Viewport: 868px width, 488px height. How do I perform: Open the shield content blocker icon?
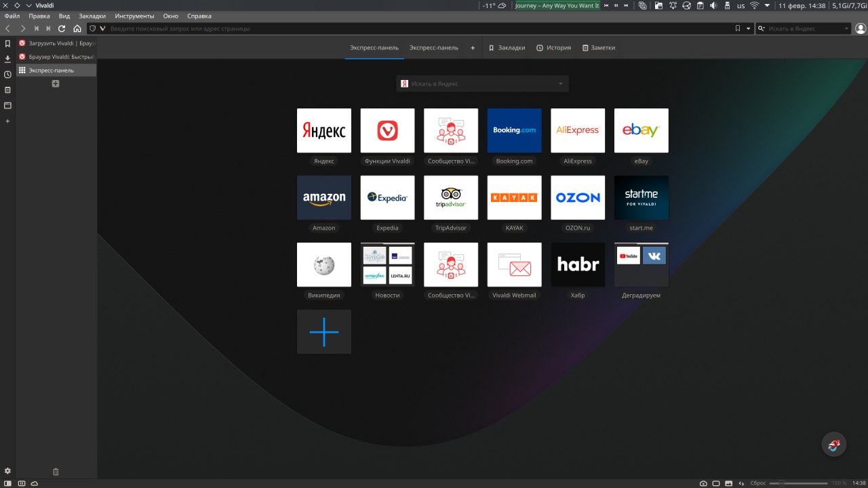93,28
